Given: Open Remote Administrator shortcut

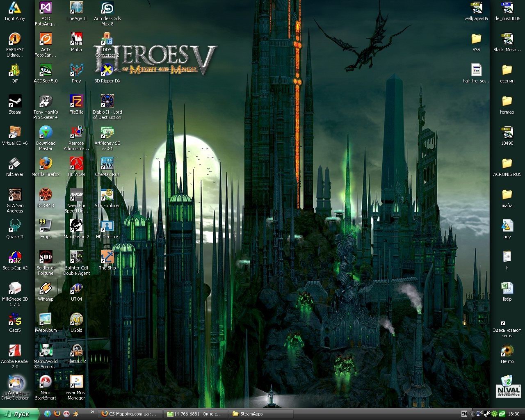Looking at the screenshot, I should [76, 133].
